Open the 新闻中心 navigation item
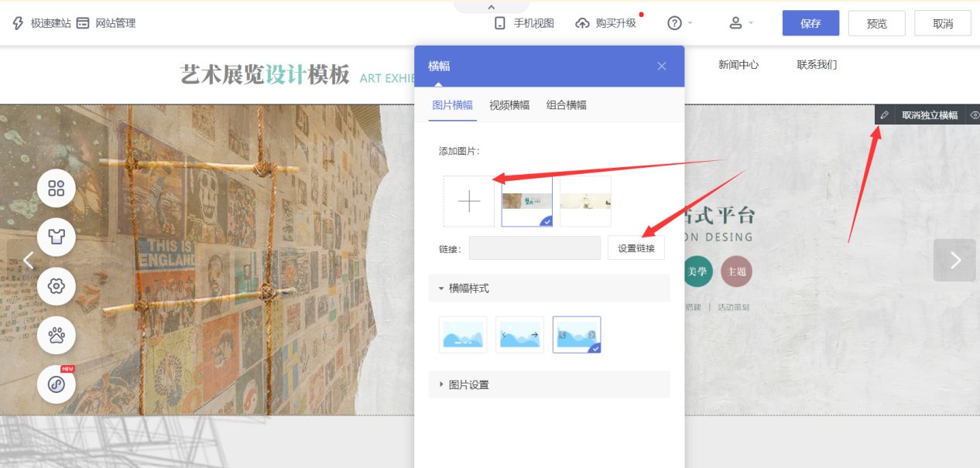This screenshot has width=980, height=468. 738,65
